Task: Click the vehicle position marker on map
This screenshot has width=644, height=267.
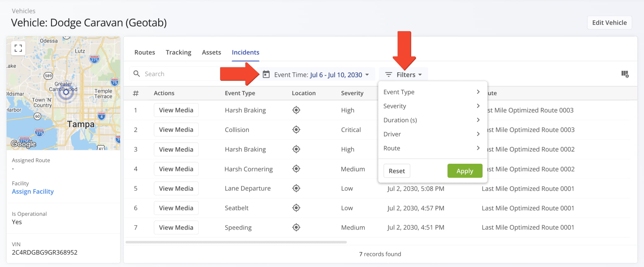Action: [66, 92]
